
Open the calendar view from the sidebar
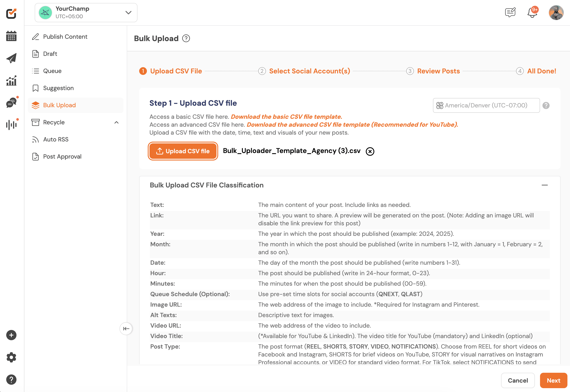(11, 36)
